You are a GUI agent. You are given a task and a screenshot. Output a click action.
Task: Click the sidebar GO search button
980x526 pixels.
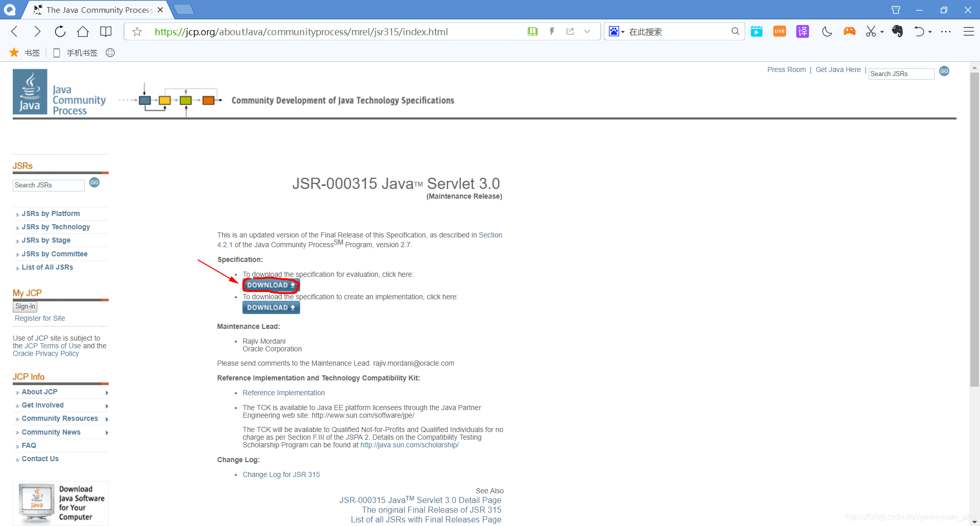click(x=94, y=182)
